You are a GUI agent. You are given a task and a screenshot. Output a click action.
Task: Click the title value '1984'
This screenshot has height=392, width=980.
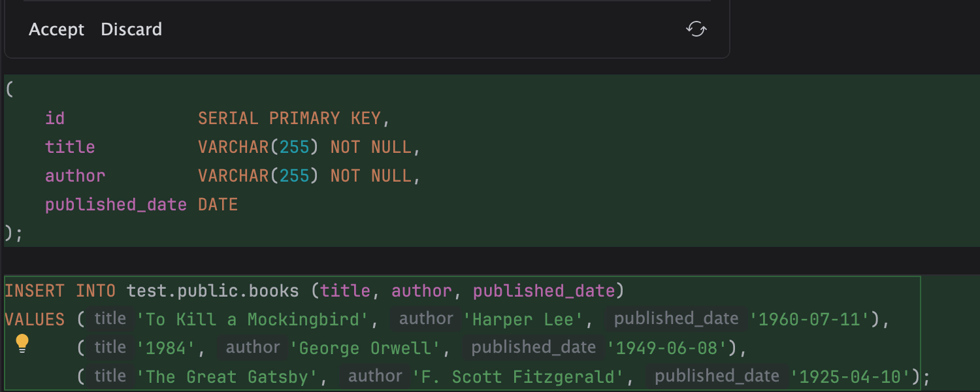coord(167,347)
